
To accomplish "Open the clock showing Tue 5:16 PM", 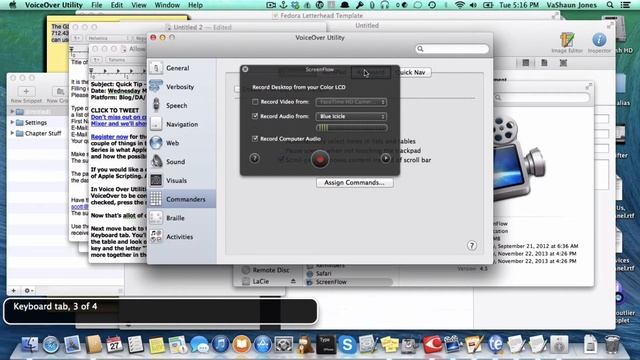I will coord(519,5).
